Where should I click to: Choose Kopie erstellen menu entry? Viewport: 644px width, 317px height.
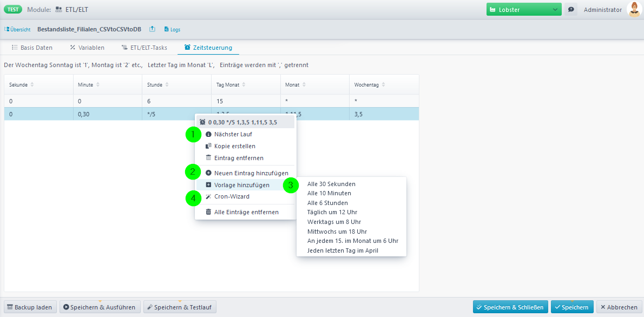234,146
